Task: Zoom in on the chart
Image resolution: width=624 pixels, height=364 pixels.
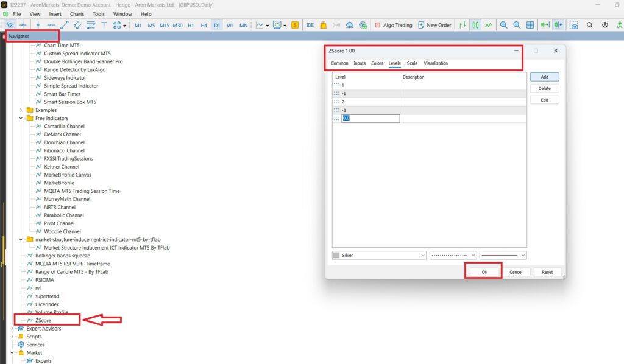Action: [503, 25]
